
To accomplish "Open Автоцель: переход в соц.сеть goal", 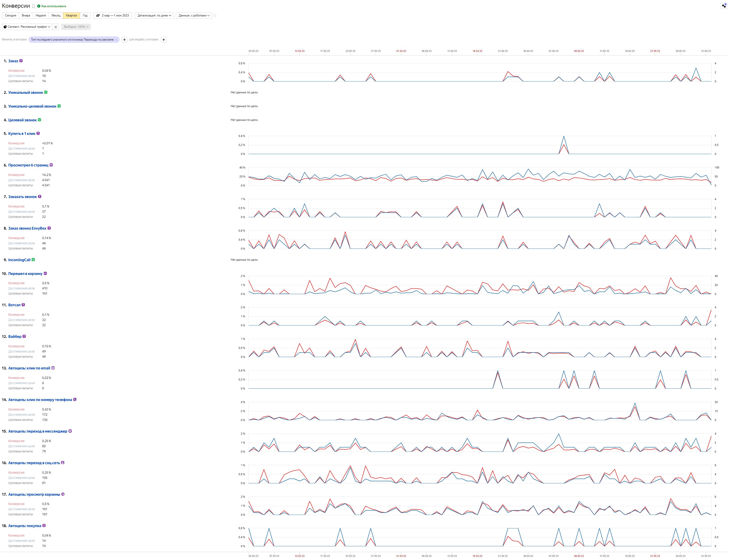I will (34, 463).
